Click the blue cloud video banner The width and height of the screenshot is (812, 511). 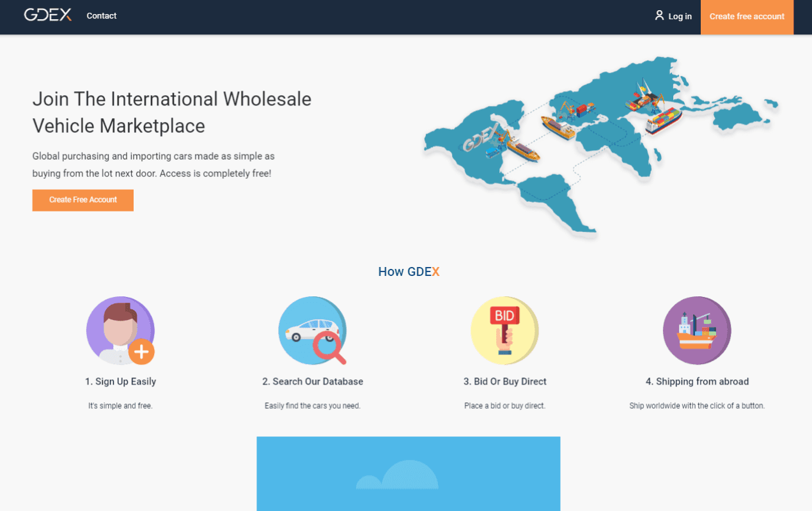[409, 474]
